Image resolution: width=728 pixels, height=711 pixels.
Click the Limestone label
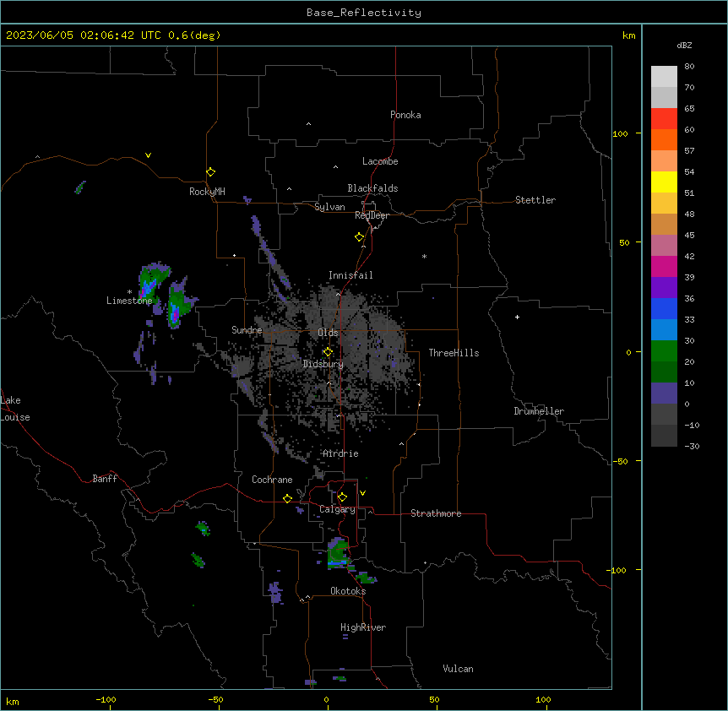pos(129,301)
